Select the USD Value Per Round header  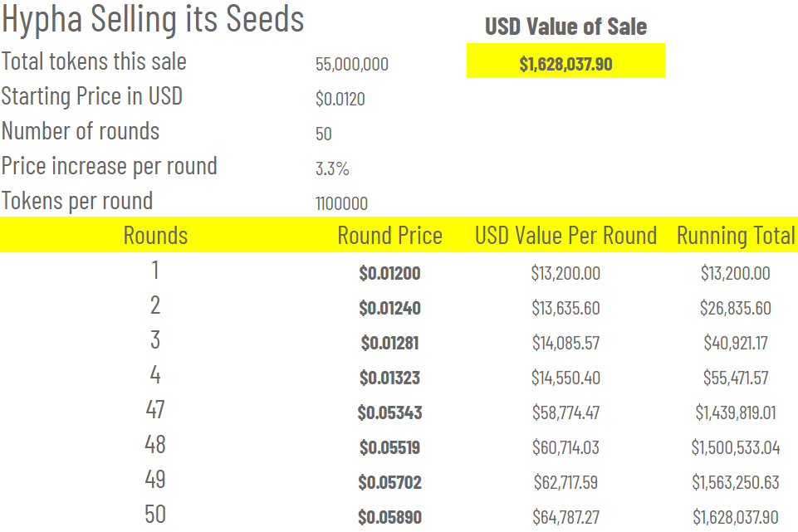565,236
